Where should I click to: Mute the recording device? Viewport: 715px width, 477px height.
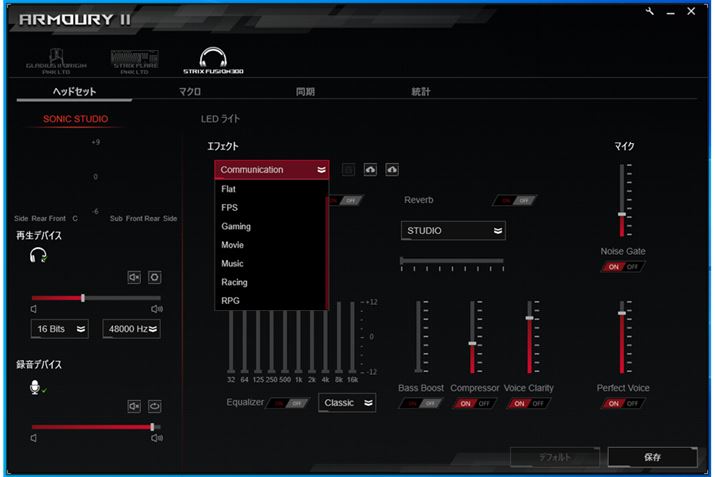tap(135, 406)
